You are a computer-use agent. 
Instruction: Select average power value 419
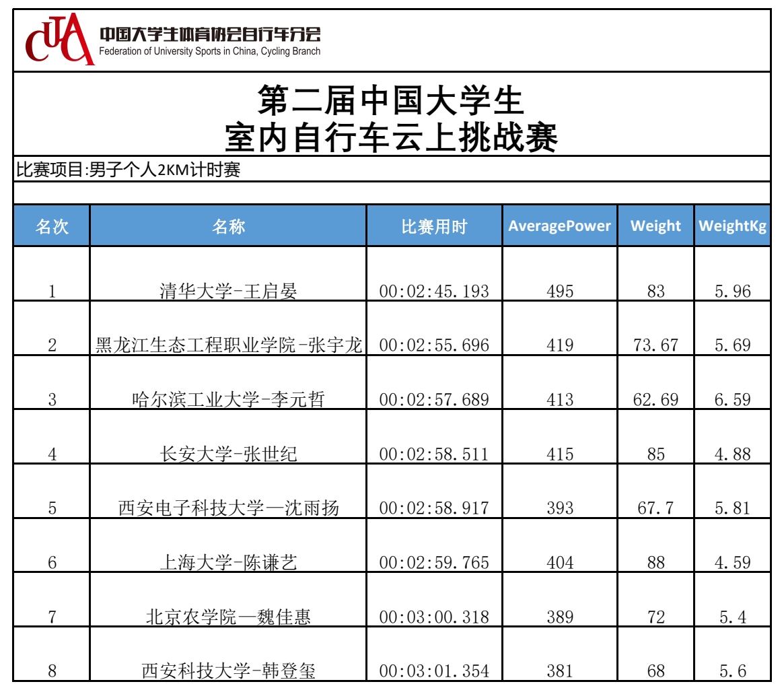point(559,345)
